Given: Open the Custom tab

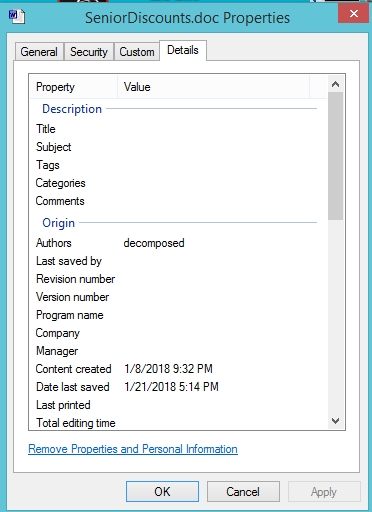Looking at the screenshot, I should (137, 52).
